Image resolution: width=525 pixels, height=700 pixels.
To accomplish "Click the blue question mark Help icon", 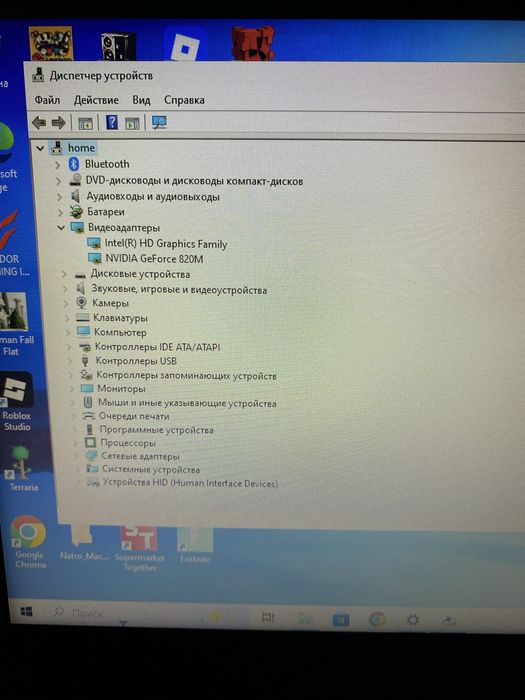I will point(112,122).
